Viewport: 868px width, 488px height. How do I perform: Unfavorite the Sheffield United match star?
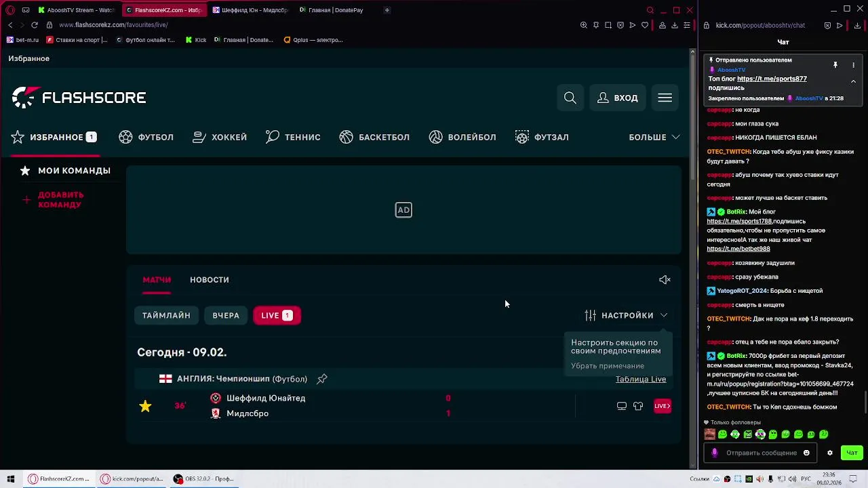(145, 406)
